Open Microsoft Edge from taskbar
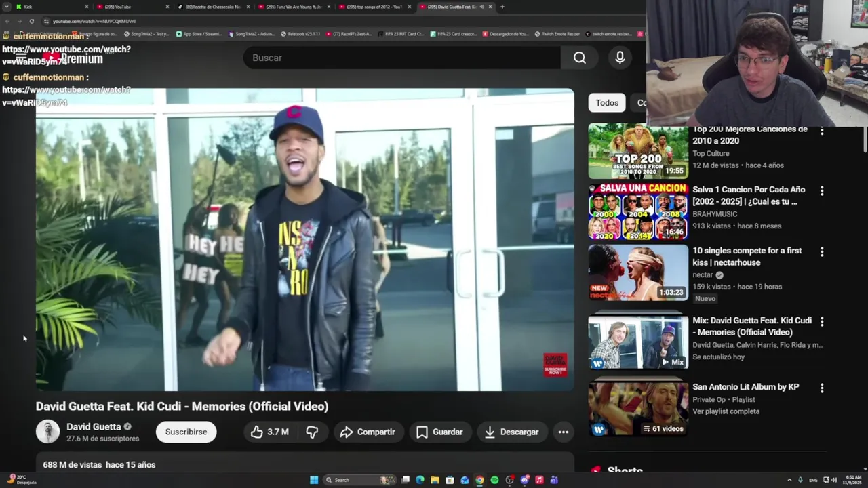Image resolution: width=868 pixels, height=488 pixels. point(420,480)
